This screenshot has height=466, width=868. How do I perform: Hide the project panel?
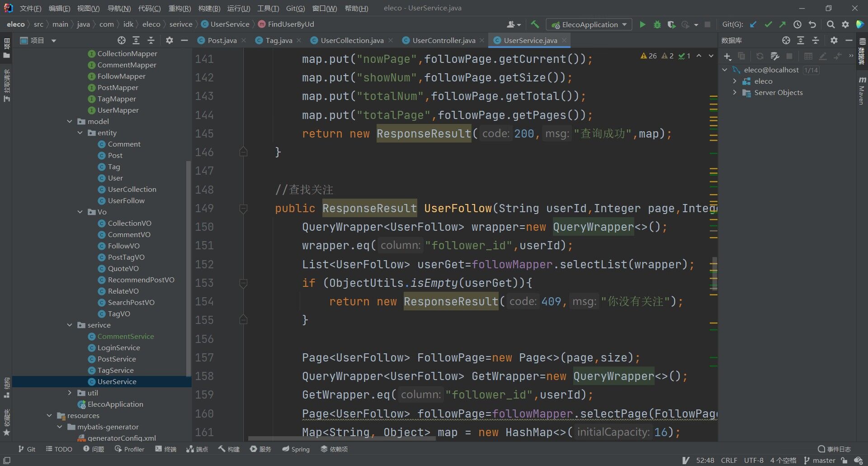(184, 40)
